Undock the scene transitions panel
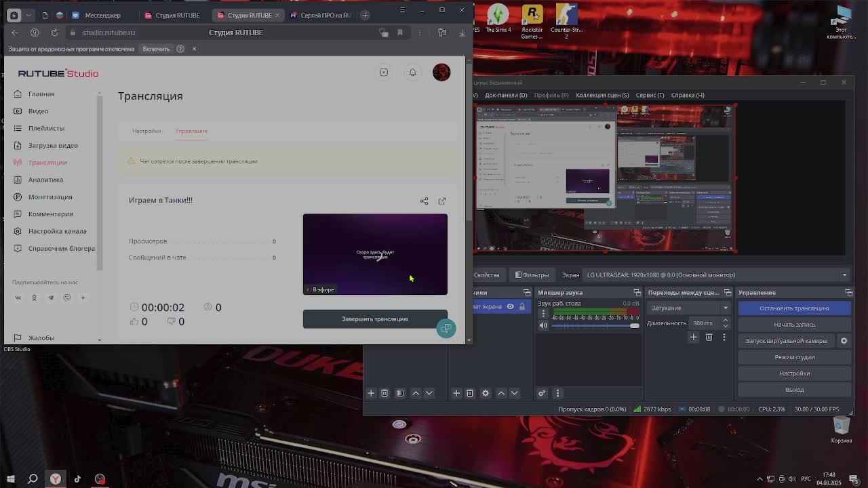Image resolution: width=868 pixels, height=488 pixels. click(x=728, y=292)
